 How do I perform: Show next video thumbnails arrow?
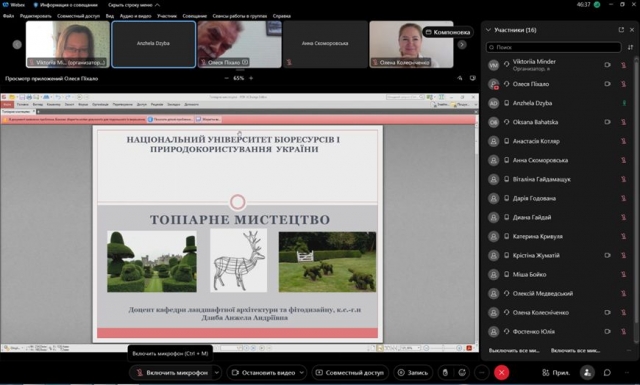point(462,45)
